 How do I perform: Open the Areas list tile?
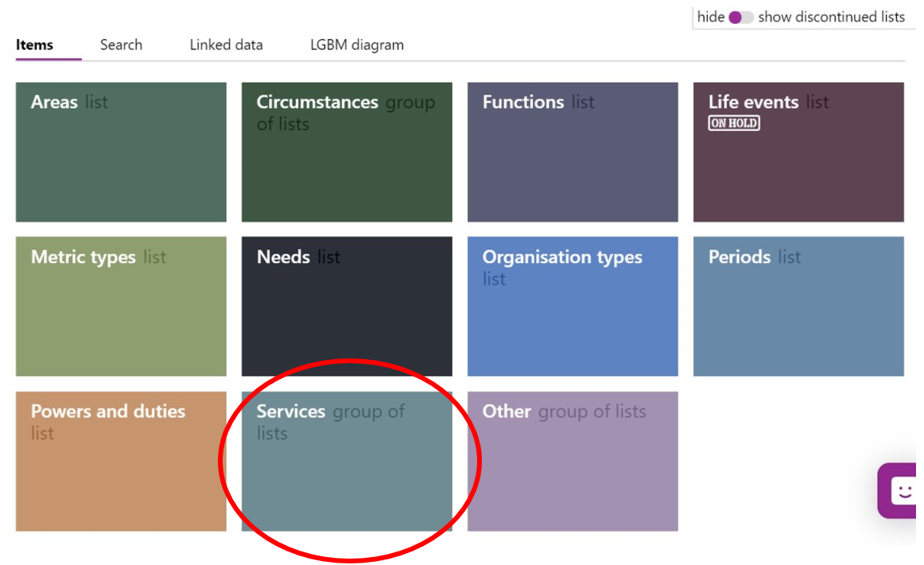tap(121, 152)
